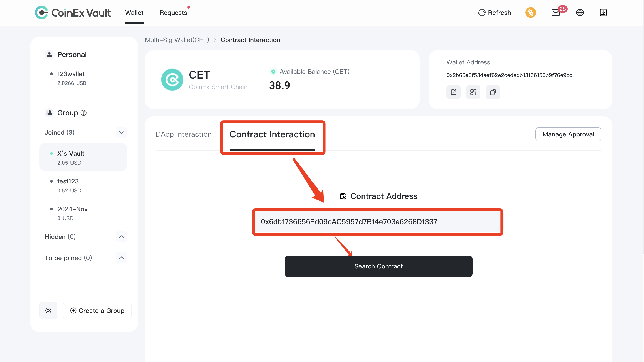Click the Contract Address document icon
Viewport: 644px width, 362px height.
pos(343,196)
